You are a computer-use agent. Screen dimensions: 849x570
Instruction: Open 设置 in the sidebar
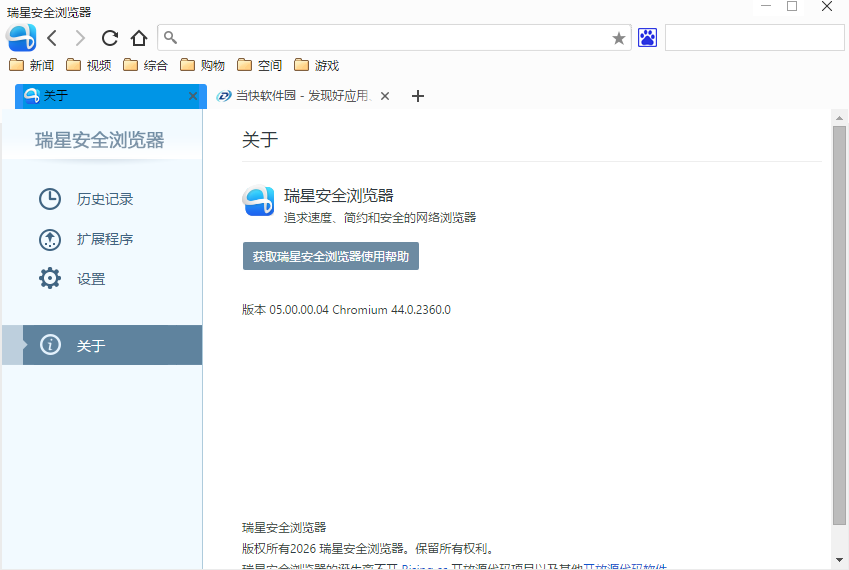pyautogui.click(x=90, y=279)
